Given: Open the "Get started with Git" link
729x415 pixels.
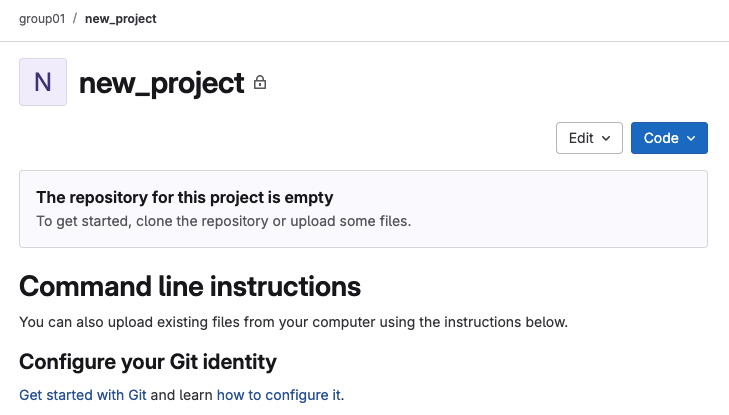Looking at the screenshot, I should coord(83,395).
